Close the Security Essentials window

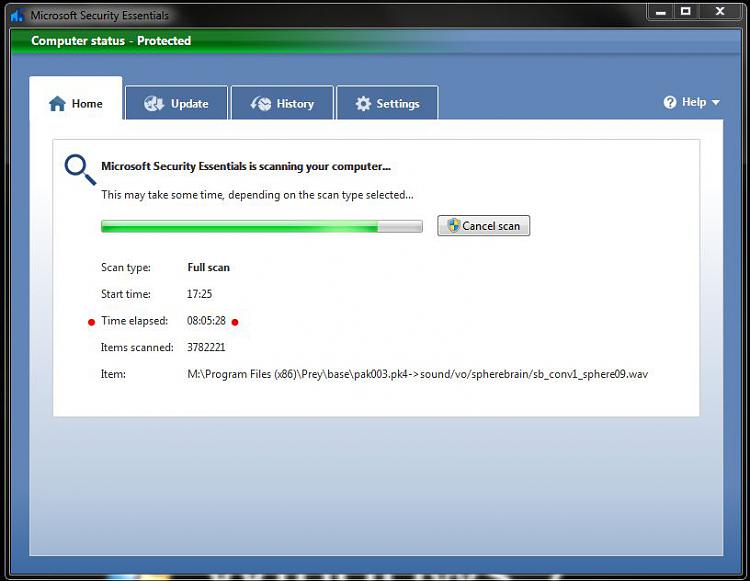(x=720, y=11)
